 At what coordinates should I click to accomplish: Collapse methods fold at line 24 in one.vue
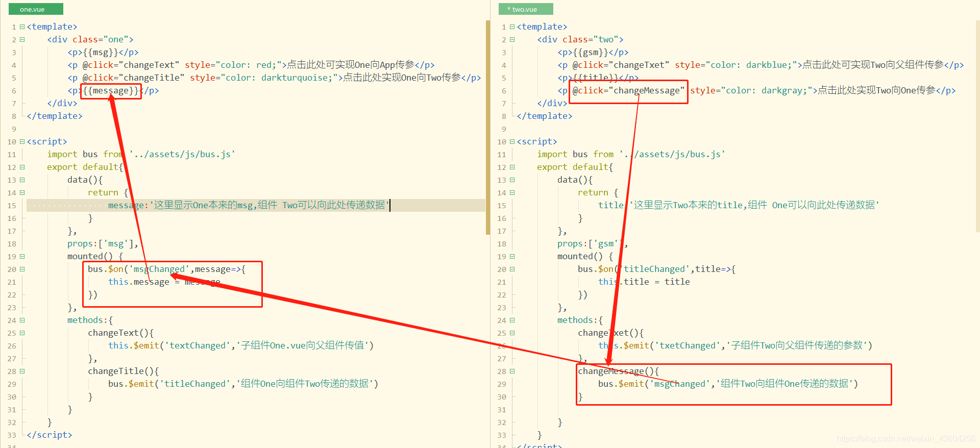pyautogui.click(x=22, y=320)
